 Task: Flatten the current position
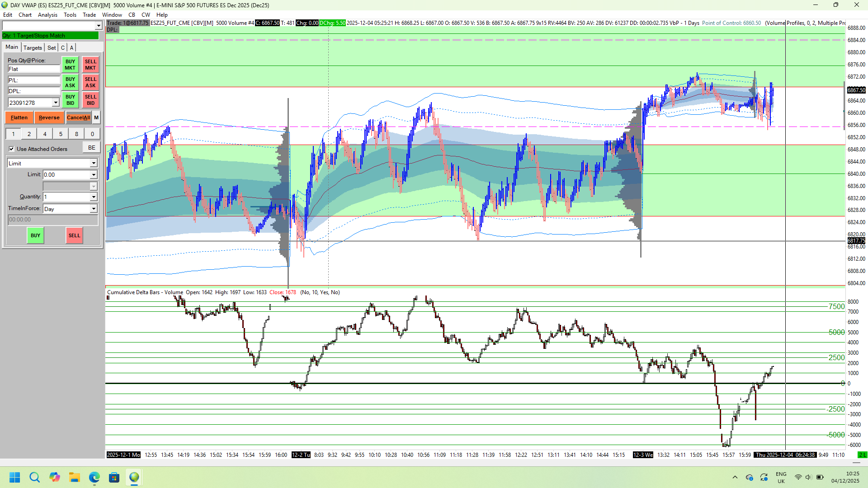19,117
